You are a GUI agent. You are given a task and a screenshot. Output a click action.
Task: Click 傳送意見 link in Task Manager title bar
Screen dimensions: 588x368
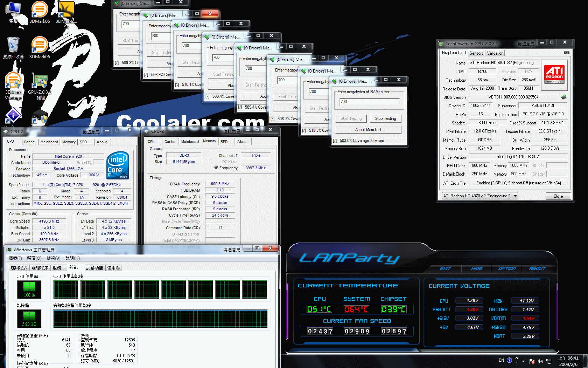click(232, 250)
